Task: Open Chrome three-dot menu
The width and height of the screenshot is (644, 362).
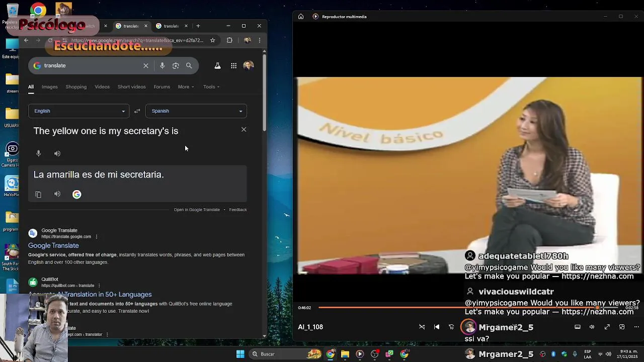Action: pyautogui.click(x=260, y=40)
